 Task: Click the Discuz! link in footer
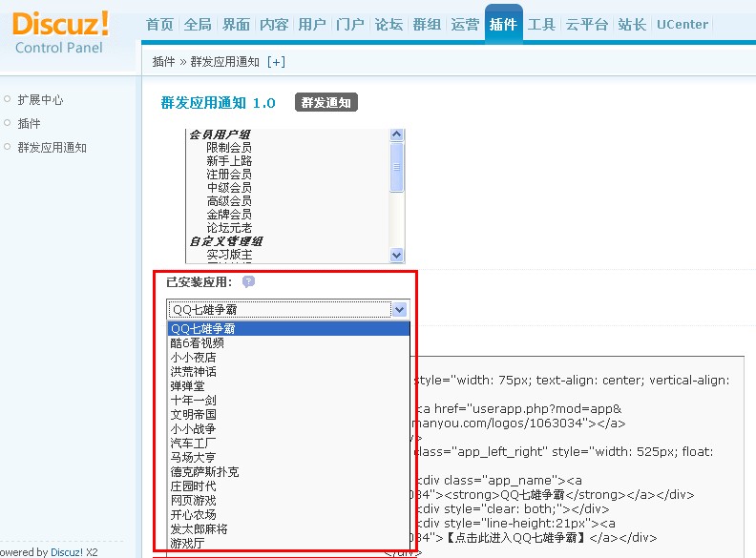point(67,552)
